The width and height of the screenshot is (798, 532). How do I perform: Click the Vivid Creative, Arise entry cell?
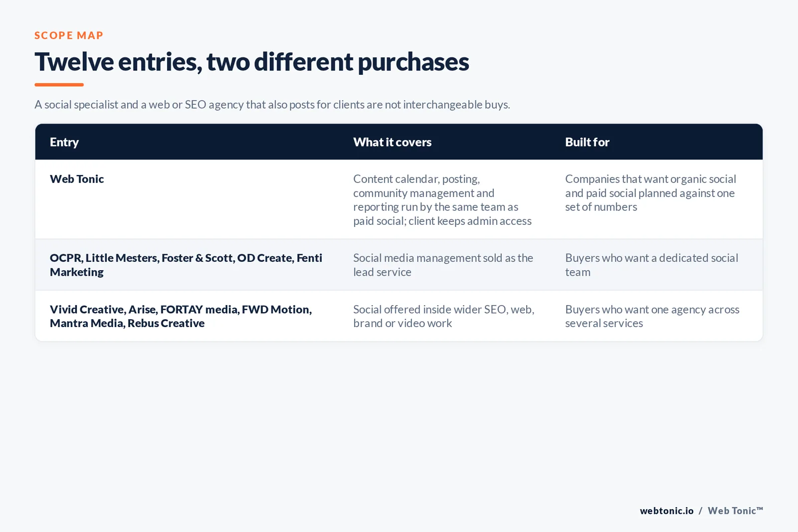point(181,316)
